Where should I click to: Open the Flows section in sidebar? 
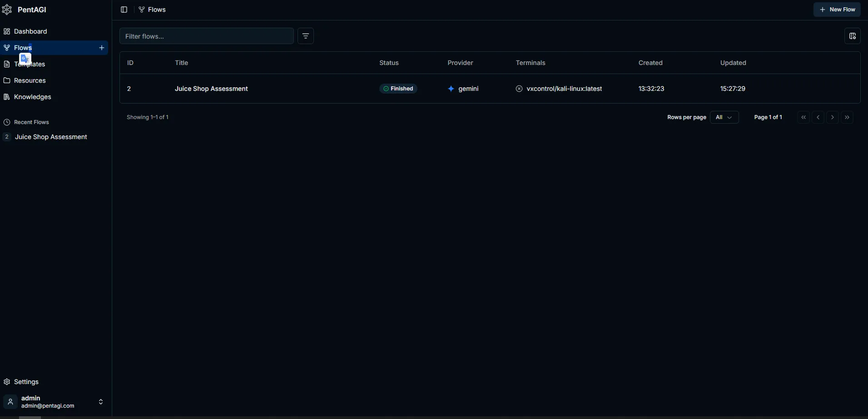point(54,48)
